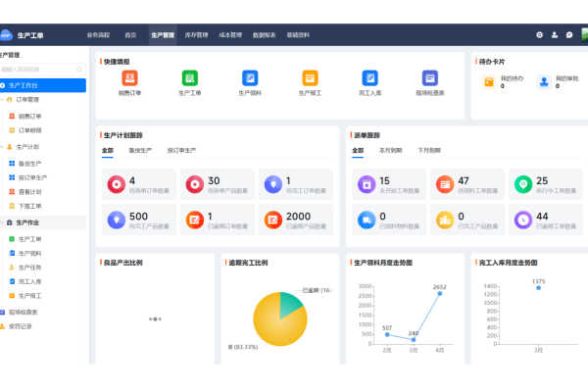Switch to the 本月到期 tab
Screen dimensions: 588x392
click(390, 150)
